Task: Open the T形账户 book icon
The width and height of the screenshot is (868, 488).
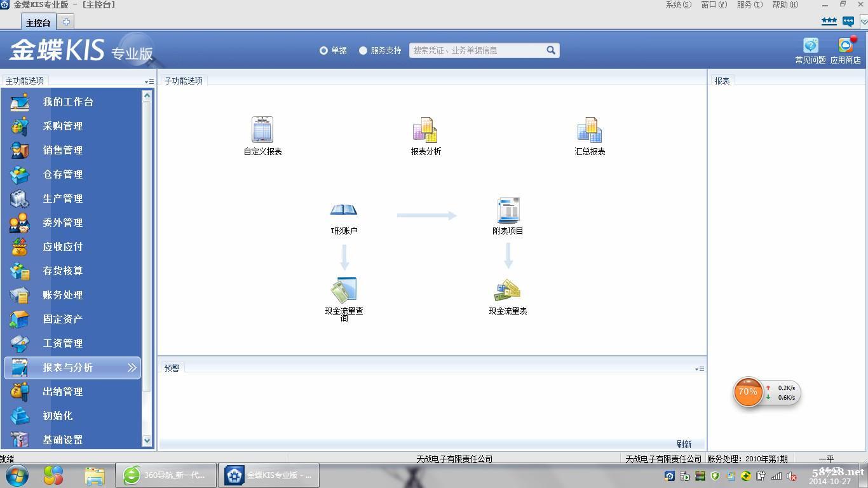Action: point(344,210)
